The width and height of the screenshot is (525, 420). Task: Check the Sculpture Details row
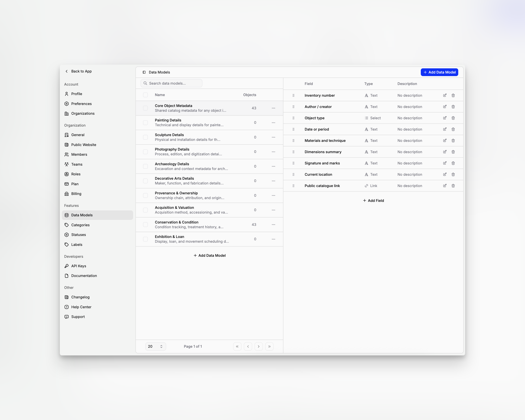pyautogui.click(x=145, y=137)
